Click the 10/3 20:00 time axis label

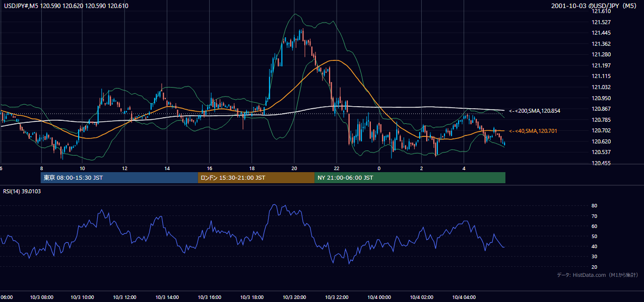tap(294, 297)
